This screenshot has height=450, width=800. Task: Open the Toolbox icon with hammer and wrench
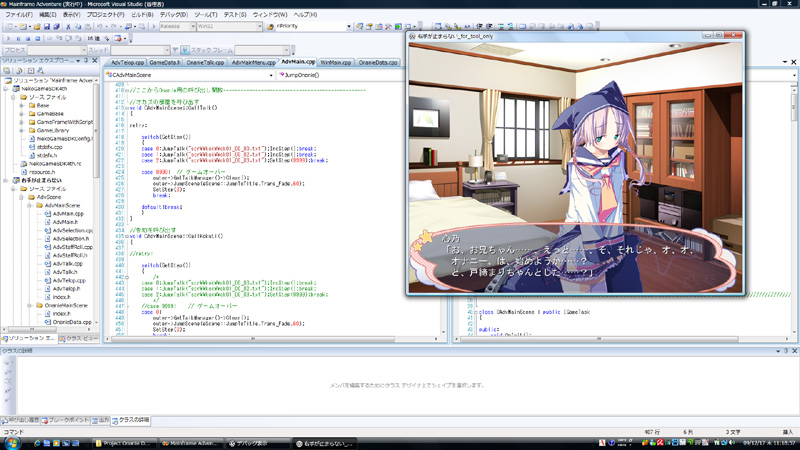[388, 27]
